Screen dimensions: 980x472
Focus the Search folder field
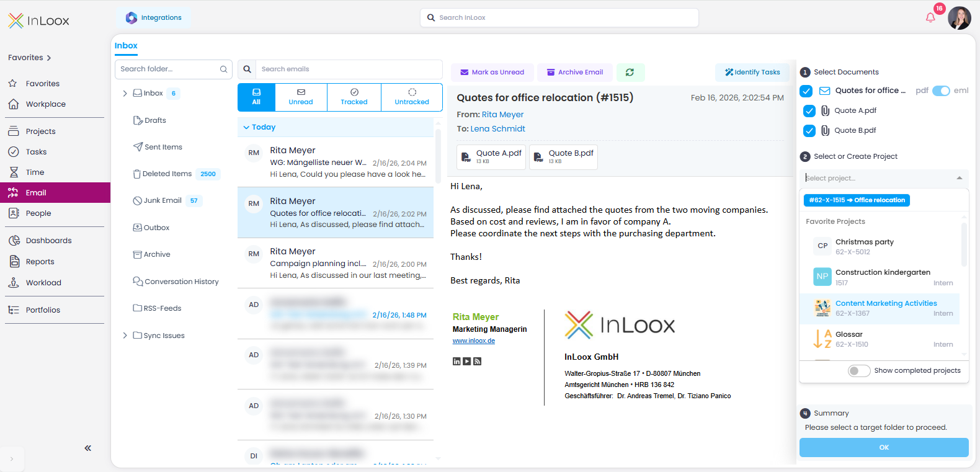[x=174, y=69]
